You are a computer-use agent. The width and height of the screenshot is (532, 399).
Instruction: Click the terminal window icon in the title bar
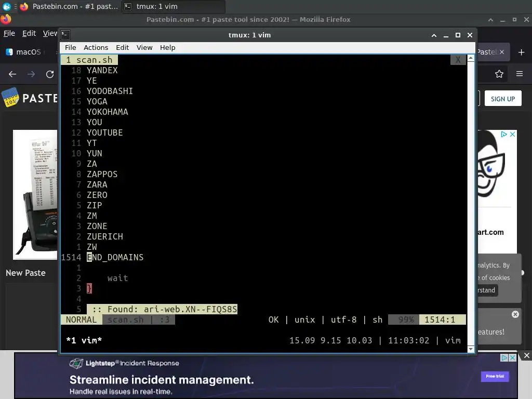click(65, 35)
